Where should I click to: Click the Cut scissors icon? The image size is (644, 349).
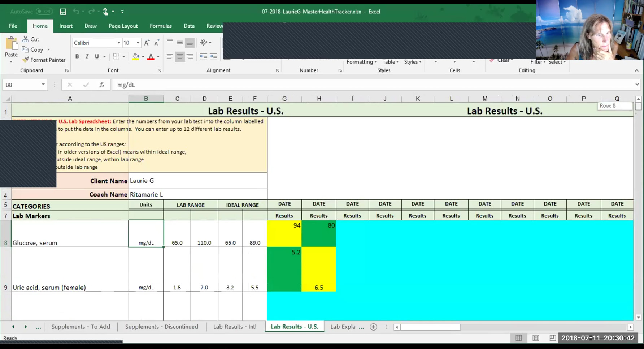click(26, 39)
